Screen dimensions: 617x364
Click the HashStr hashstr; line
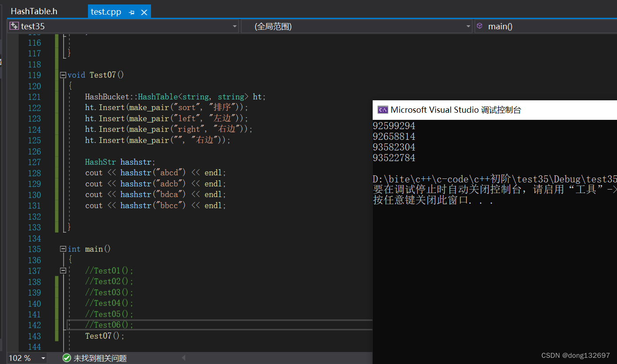pyautogui.click(x=120, y=162)
